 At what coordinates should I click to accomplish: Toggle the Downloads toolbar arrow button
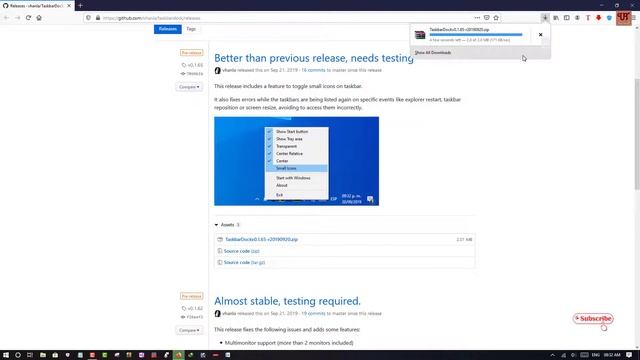coord(545,18)
